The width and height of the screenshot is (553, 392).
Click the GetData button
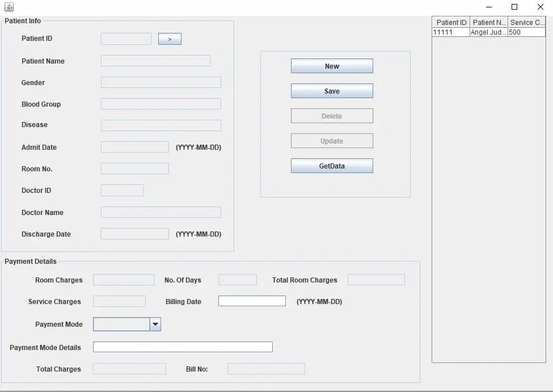[x=331, y=165]
